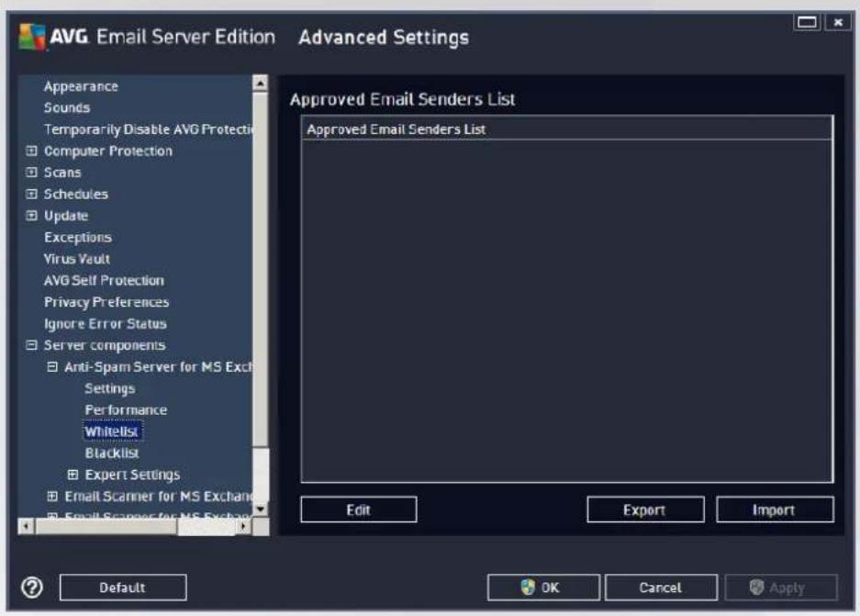Click the Cancel button

tap(661, 588)
